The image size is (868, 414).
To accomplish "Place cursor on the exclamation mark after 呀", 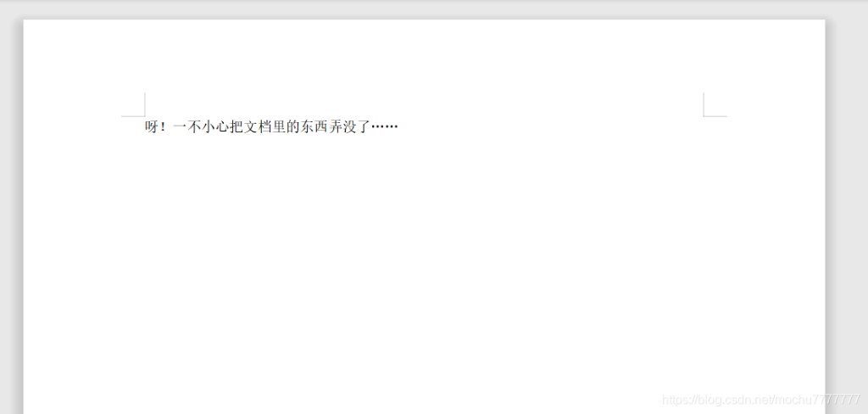I will (164, 127).
